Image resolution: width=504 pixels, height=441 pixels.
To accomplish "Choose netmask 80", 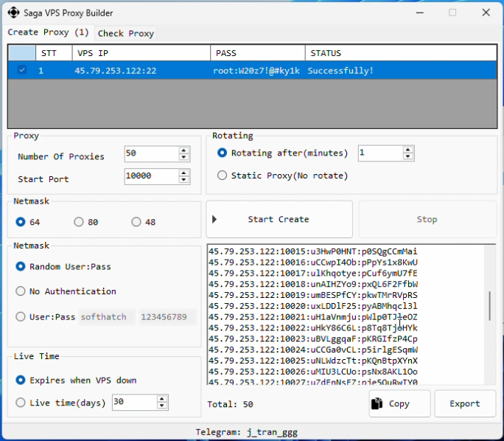I will pos(78,222).
